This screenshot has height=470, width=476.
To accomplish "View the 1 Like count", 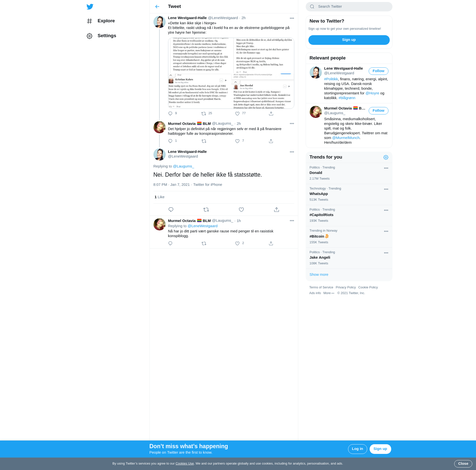I will click(x=159, y=197).
